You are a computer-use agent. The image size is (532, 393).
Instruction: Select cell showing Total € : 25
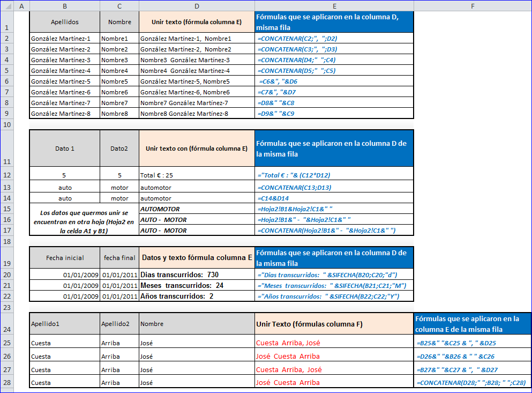[x=197, y=175]
